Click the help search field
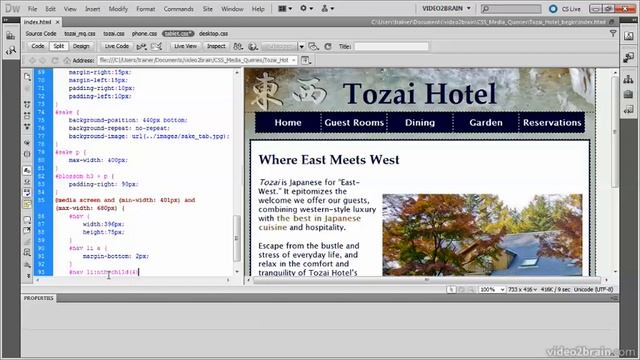The image size is (640, 360). pos(511,8)
